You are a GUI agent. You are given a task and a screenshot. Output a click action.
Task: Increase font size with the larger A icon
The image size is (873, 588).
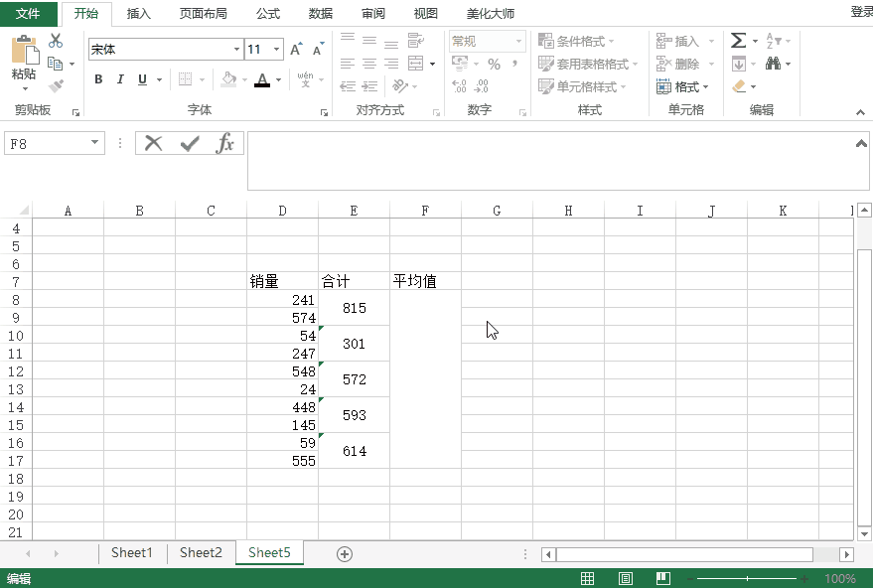296,49
